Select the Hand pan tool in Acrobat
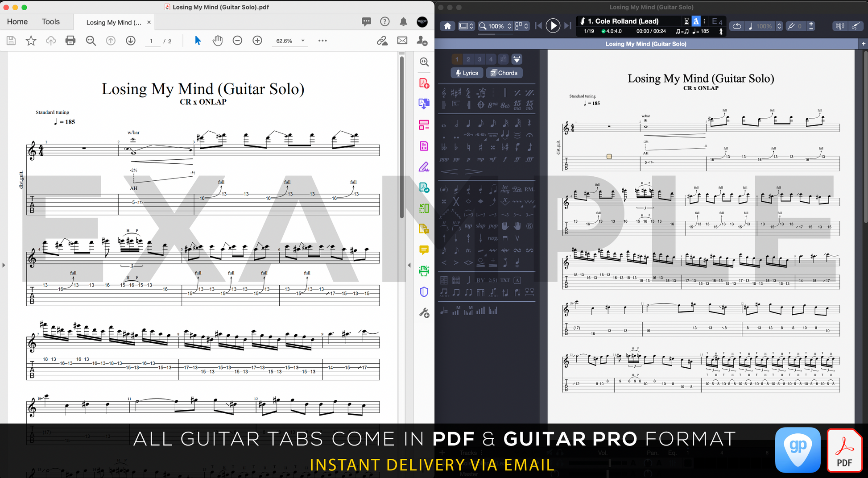Screen dimensions: 868x478 coord(217,41)
